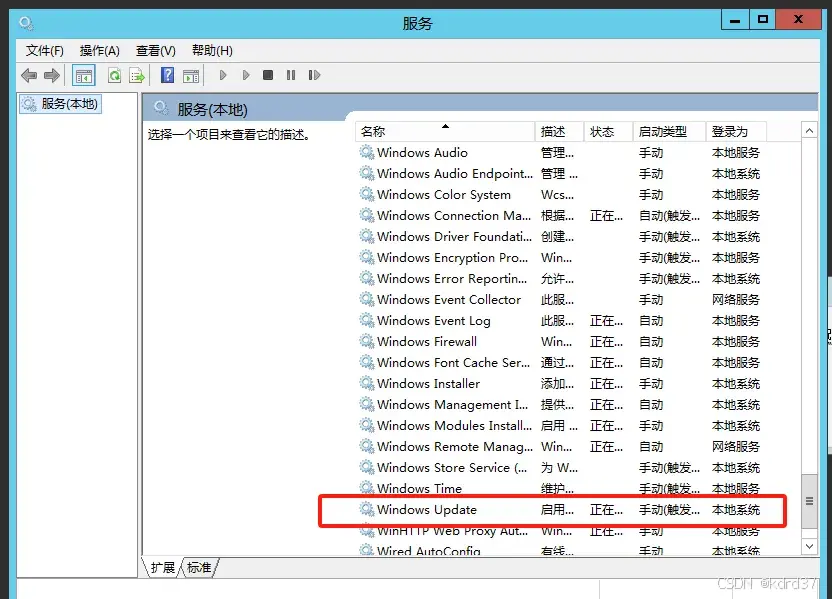This screenshot has height=599, width=832.
Task: Refresh the services list via toolbar icon
Action: click(x=114, y=75)
